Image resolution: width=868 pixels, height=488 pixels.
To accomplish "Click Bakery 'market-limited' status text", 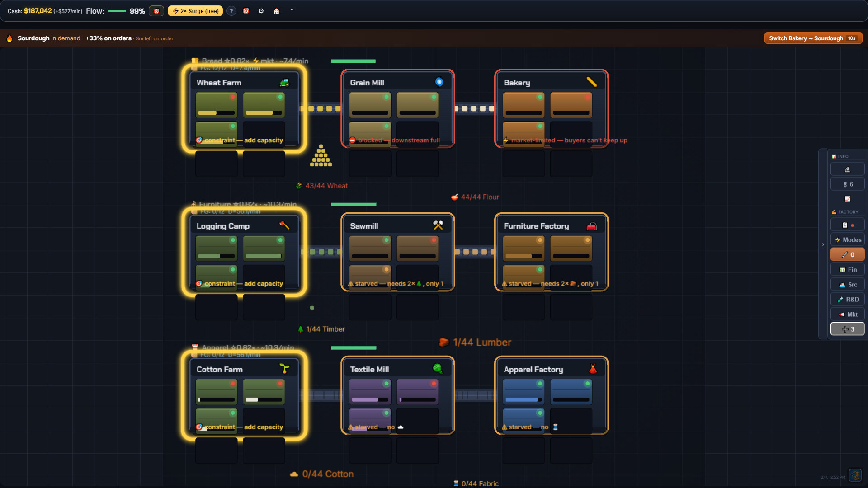I will pyautogui.click(x=565, y=141).
